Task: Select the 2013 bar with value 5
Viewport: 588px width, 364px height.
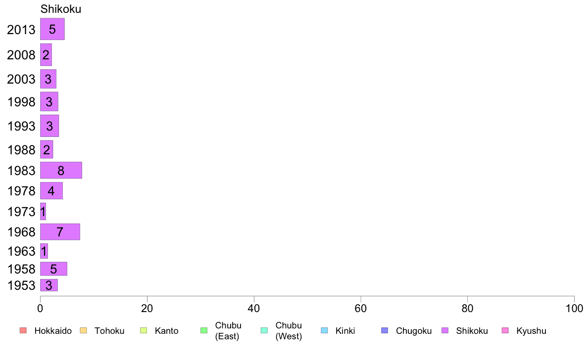Action: tap(52, 29)
